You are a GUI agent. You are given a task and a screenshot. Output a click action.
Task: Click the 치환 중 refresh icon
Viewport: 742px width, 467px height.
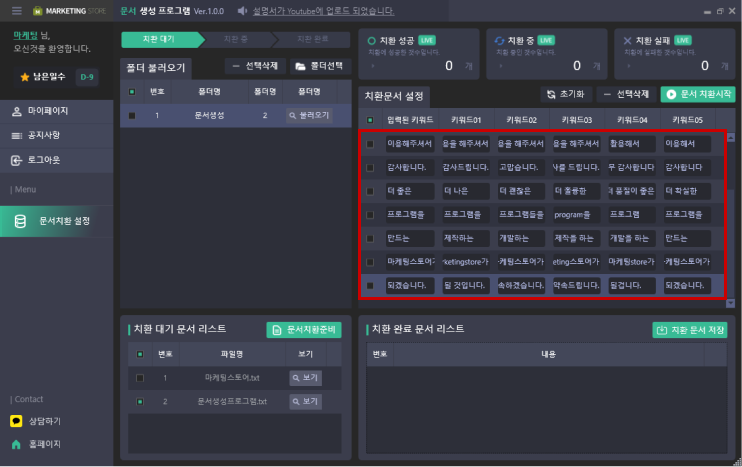point(499,41)
